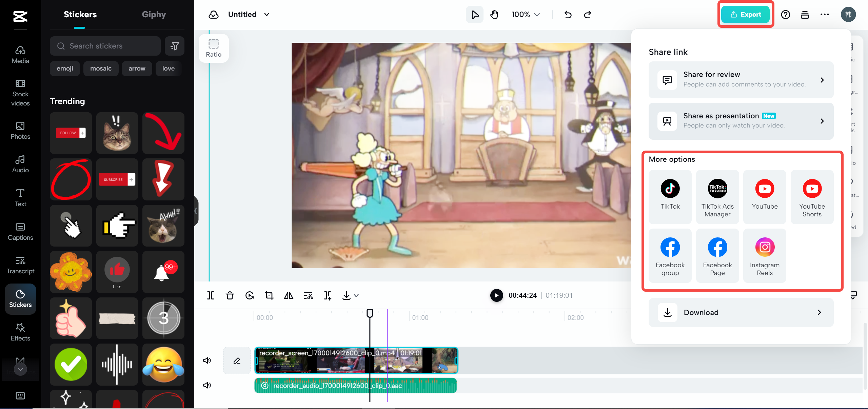The height and width of the screenshot is (409, 868).
Task: Expand the Download option
Action: pyautogui.click(x=741, y=312)
